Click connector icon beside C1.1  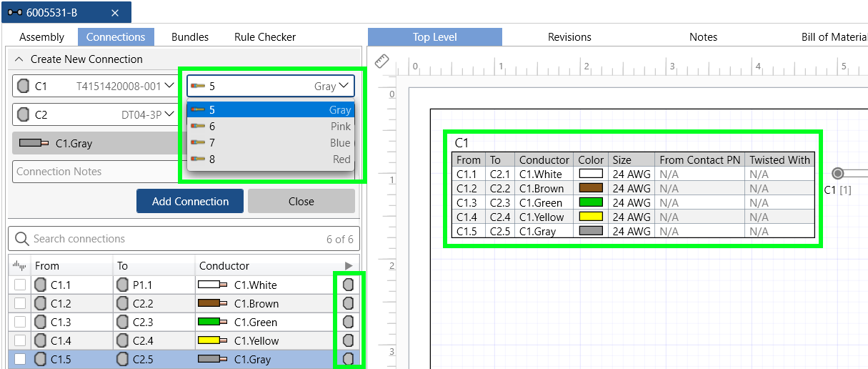pyautogui.click(x=41, y=285)
